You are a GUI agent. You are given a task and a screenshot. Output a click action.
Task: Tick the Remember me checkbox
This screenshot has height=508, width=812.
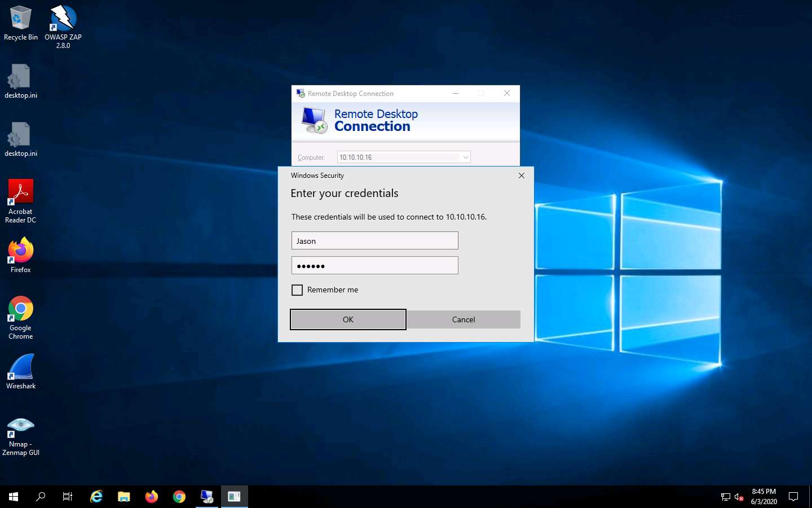click(x=297, y=290)
